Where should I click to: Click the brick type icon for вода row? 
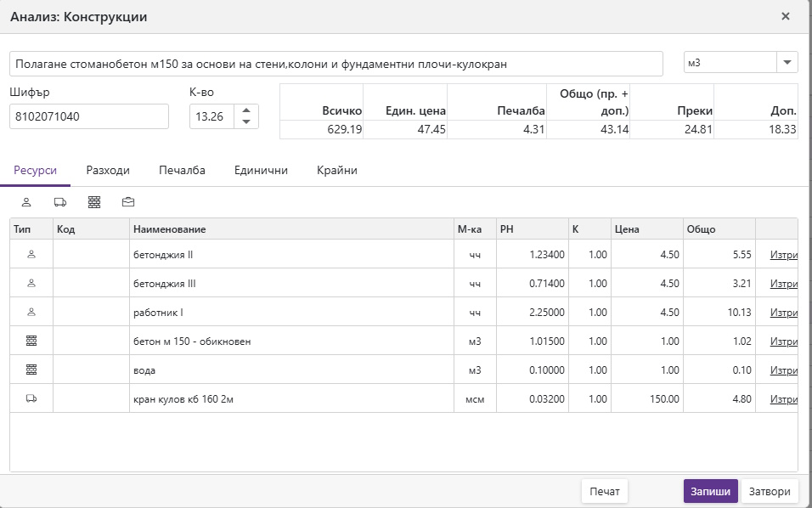coord(31,370)
